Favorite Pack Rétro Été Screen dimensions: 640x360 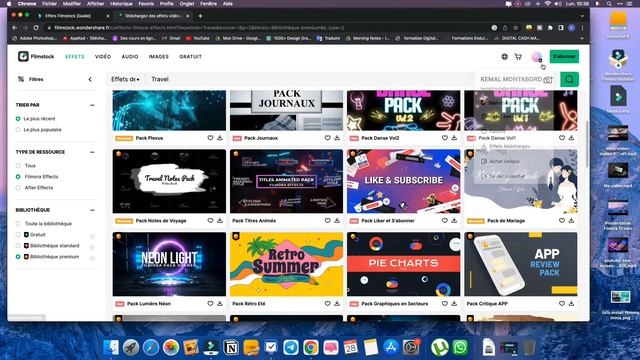click(327, 304)
